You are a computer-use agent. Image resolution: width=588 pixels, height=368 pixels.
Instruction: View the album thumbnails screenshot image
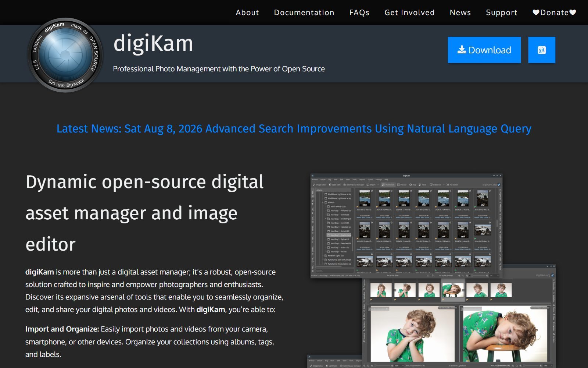coord(406,226)
